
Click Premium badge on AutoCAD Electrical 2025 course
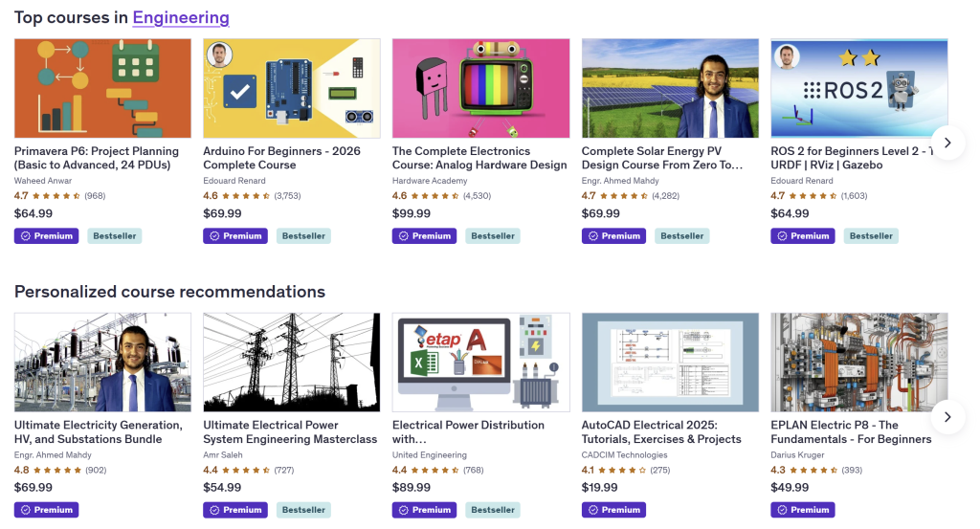[613, 510]
